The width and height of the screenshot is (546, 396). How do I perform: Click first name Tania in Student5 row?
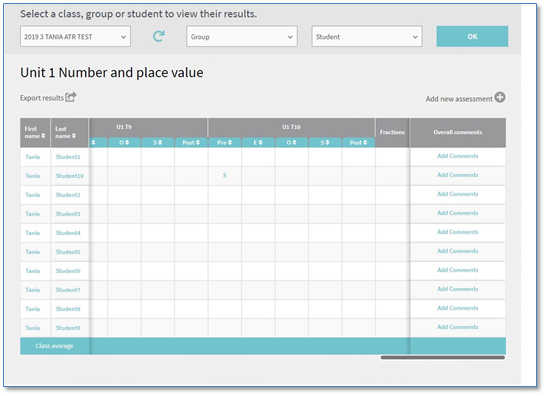[32, 252]
